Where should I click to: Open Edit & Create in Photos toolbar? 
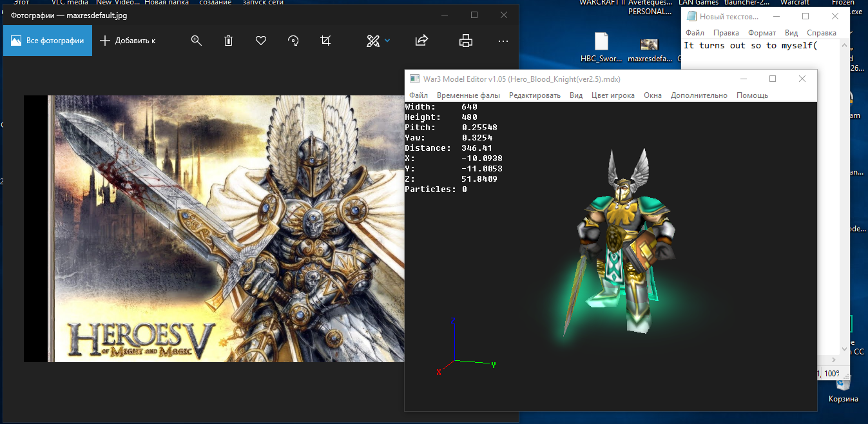tap(373, 41)
